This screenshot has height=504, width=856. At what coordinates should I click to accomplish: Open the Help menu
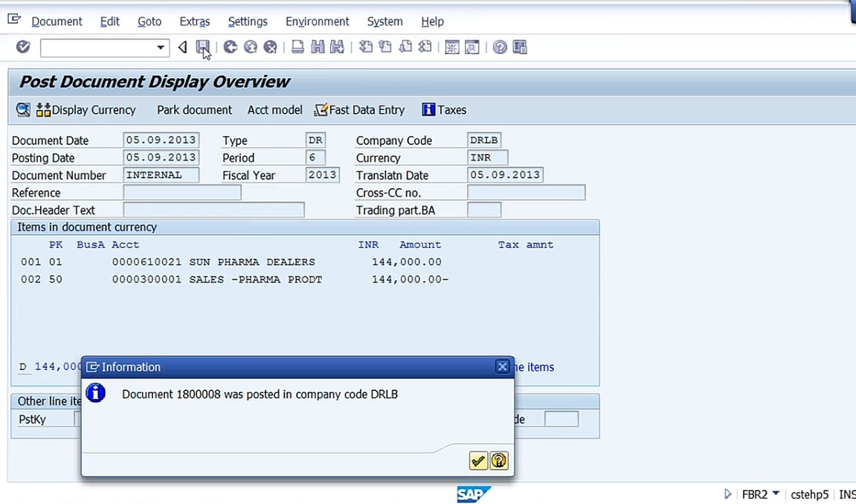[x=432, y=22]
